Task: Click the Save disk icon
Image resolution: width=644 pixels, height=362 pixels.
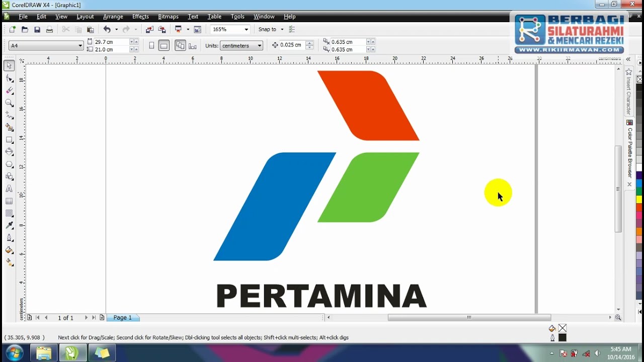Action: tap(37, 30)
